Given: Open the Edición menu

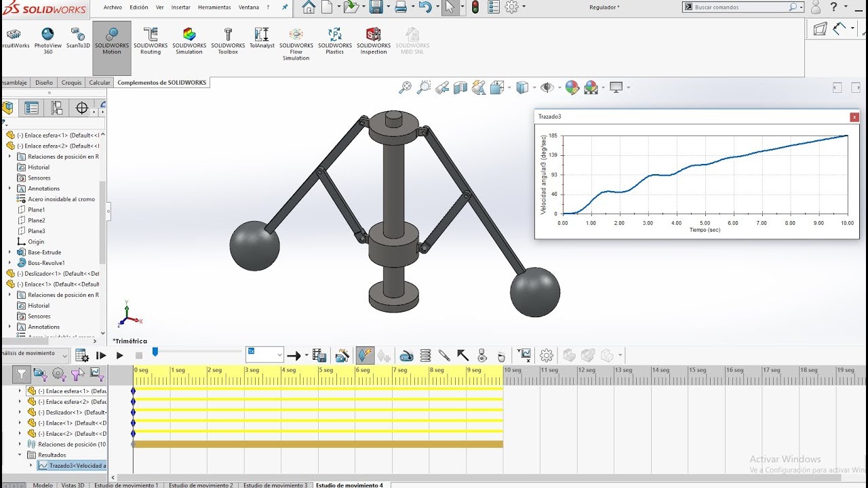Looking at the screenshot, I should pyautogui.click(x=138, y=7).
